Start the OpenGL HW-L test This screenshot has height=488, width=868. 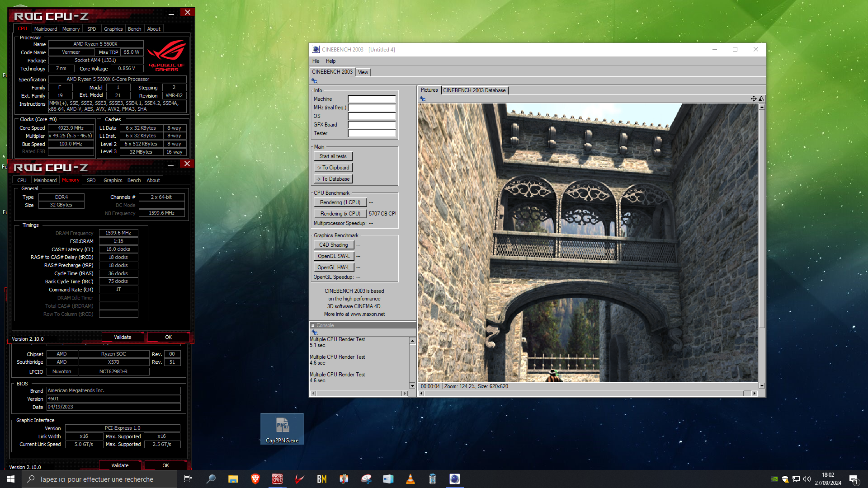pos(334,267)
